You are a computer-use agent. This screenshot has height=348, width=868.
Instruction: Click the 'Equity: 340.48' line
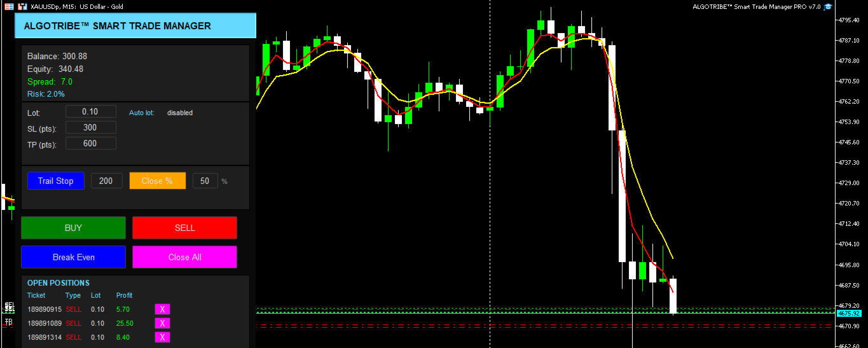(55, 69)
